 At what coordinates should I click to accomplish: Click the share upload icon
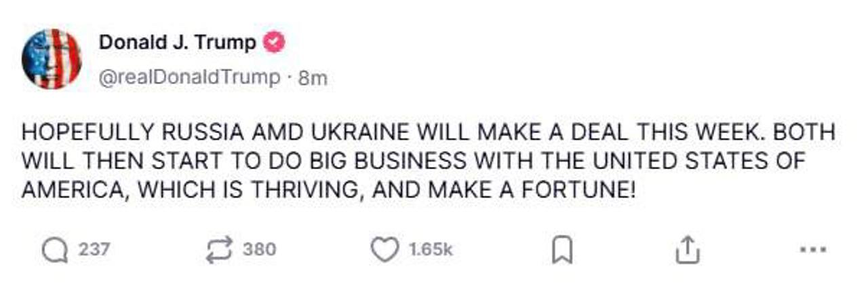pos(686,249)
